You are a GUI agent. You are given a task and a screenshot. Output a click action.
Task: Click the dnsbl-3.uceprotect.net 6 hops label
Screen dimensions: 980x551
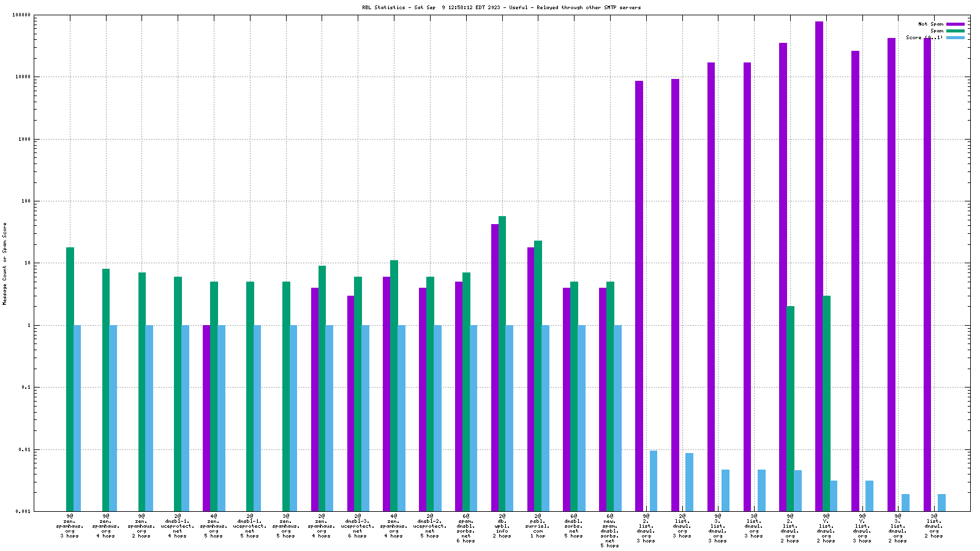358,526
